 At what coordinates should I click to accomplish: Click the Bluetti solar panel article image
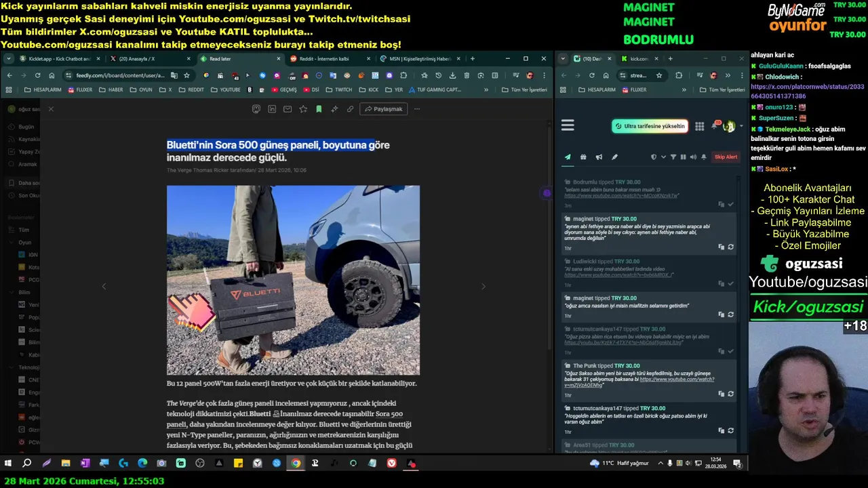pos(293,280)
